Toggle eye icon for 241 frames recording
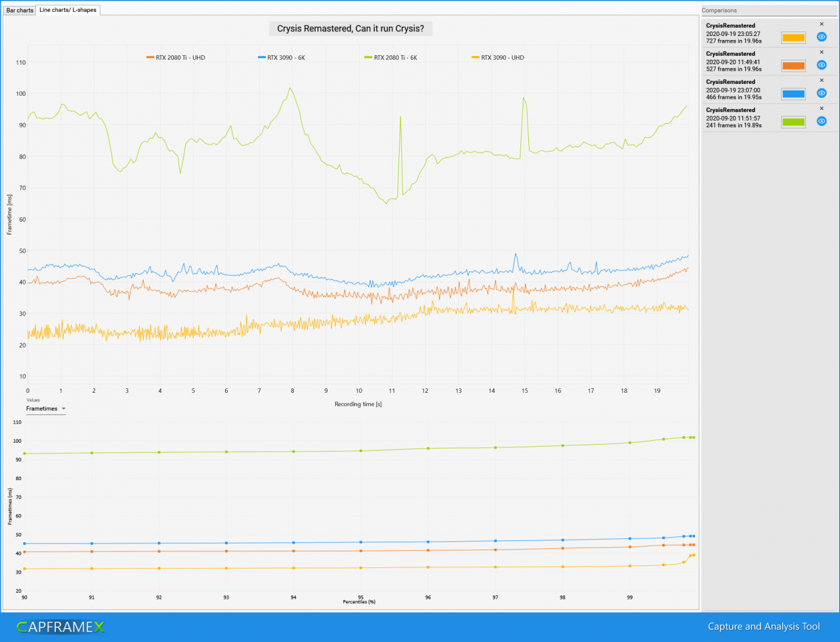The height and width of the screenshot is (642, 840). (x=821, y=121)
